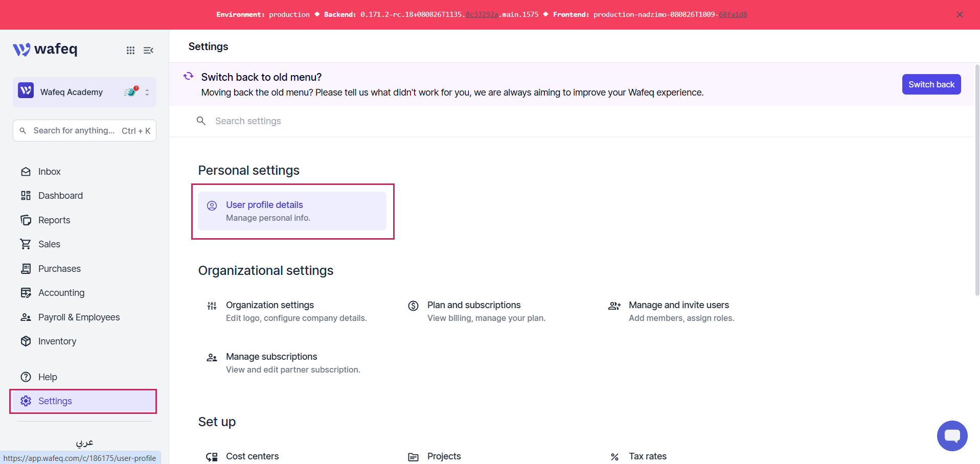Dismiss the environment banner
Screen dimensions: 980x464
(960, 14)
